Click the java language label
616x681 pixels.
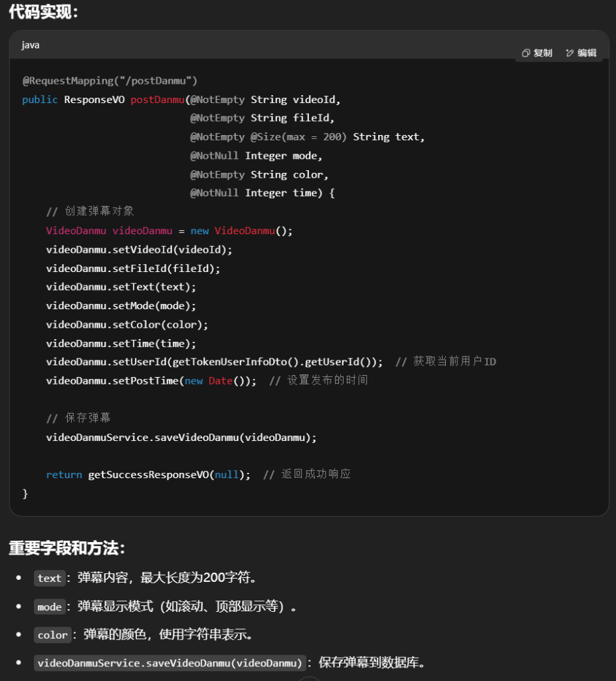point(31,45)
